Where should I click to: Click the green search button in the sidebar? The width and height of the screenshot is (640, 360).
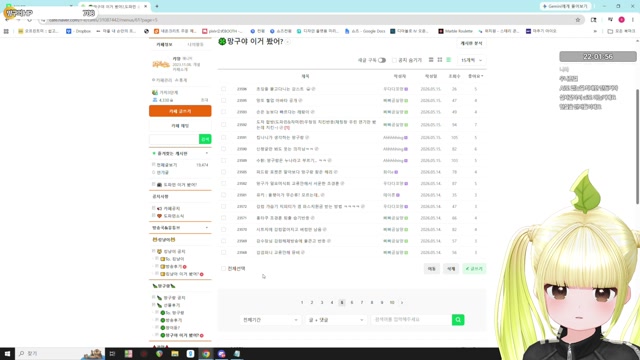[205, 139]
